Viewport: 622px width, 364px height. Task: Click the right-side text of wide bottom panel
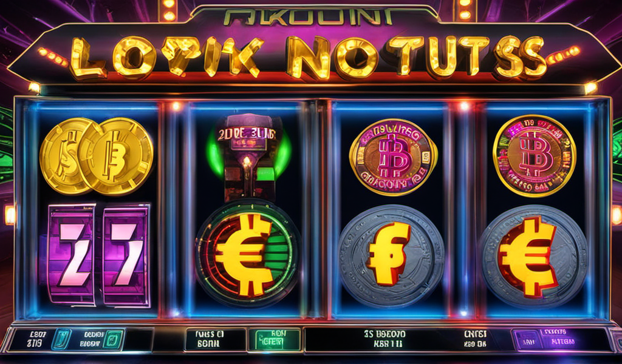point(475,339)
